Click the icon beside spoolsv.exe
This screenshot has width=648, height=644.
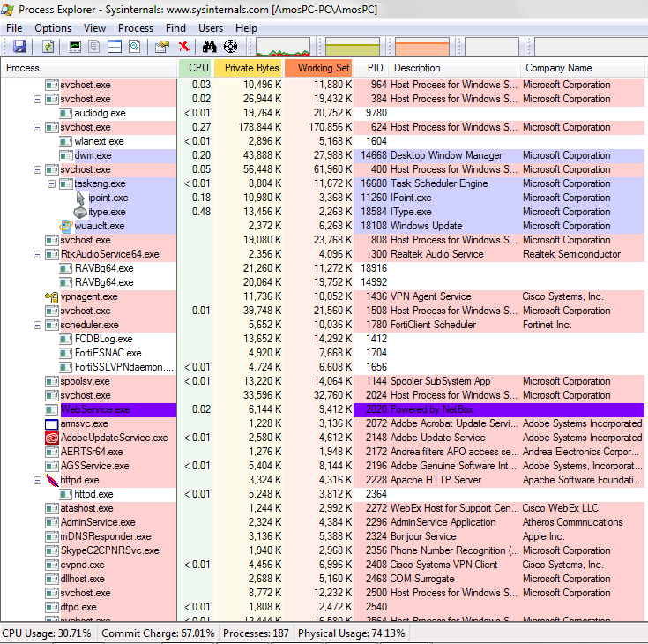[x=52, y=381]
